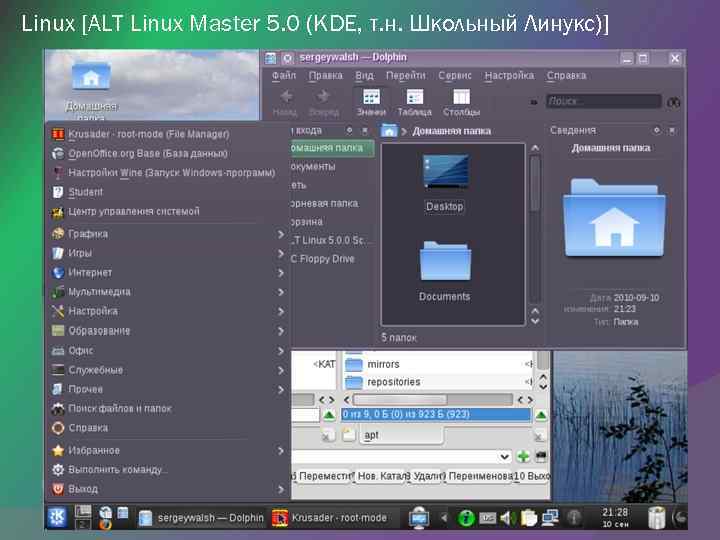This screenshot has height=540, width=720.
Task: Select the Desktop folder in Dolphin
Action: point(444,183)
